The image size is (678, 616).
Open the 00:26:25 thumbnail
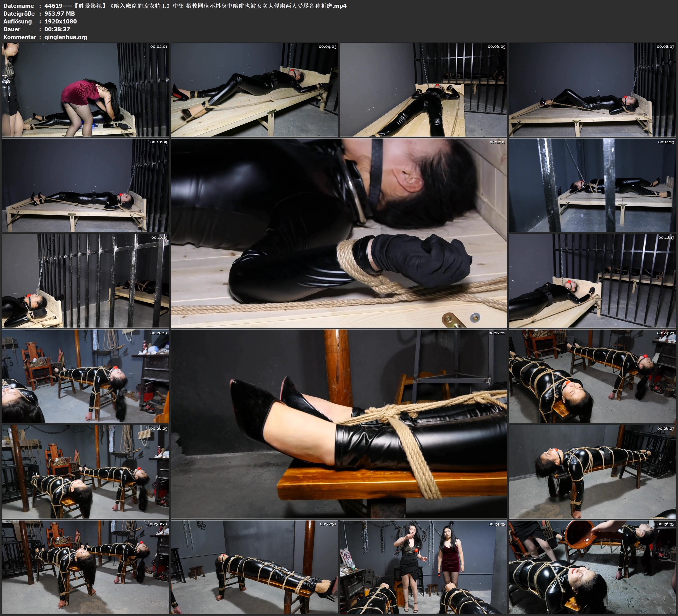click(x=85, y=471)
